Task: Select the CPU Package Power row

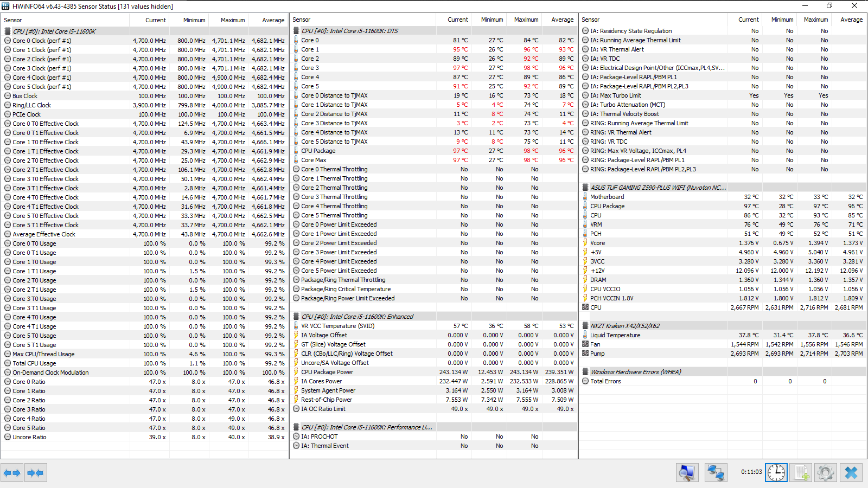Action: pos(433,372)
